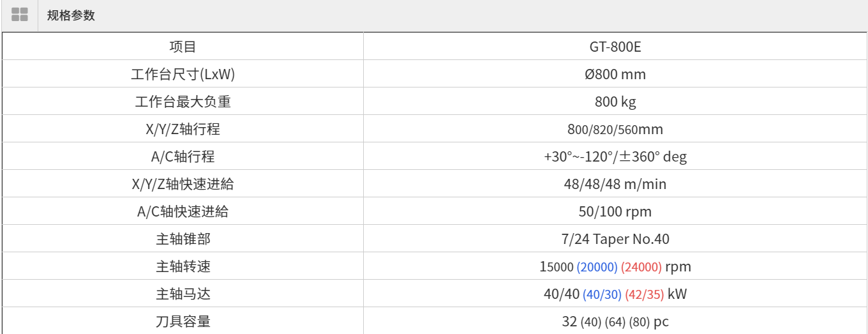Click the 7/24 Taper No.40 value
Image resolution: width=868 pixels, height=334 pixels.
[615, 239]
